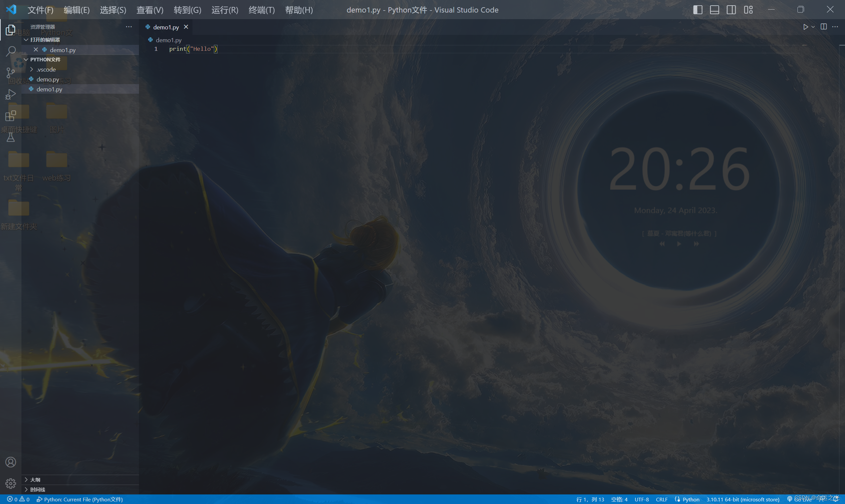Click the Accounts icon in activity bar

(x=11, y=462)
